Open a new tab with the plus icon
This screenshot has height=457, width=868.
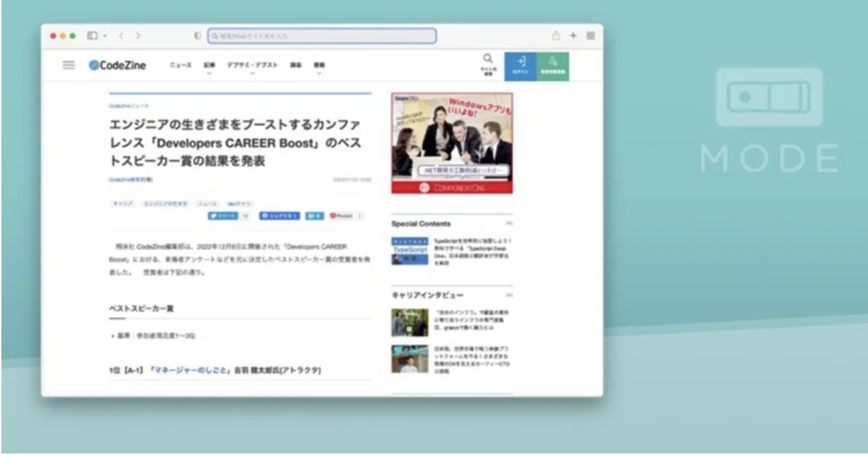(x=573, y=36)
